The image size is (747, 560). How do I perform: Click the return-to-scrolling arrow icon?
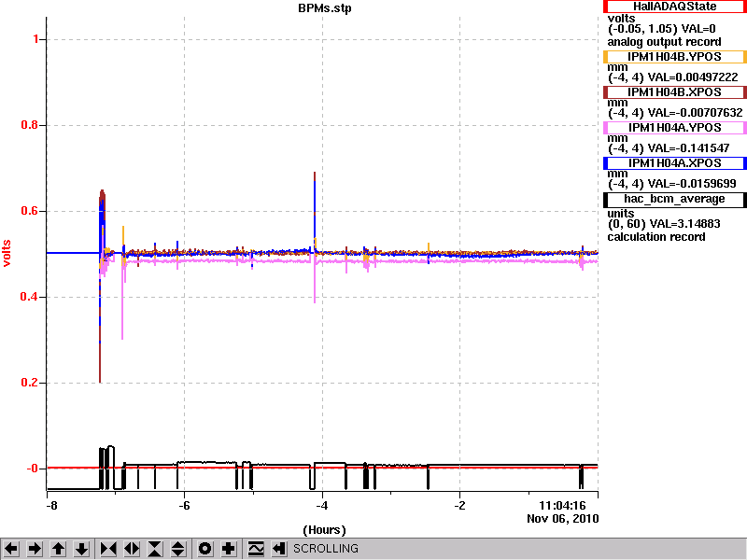point(279,549)
